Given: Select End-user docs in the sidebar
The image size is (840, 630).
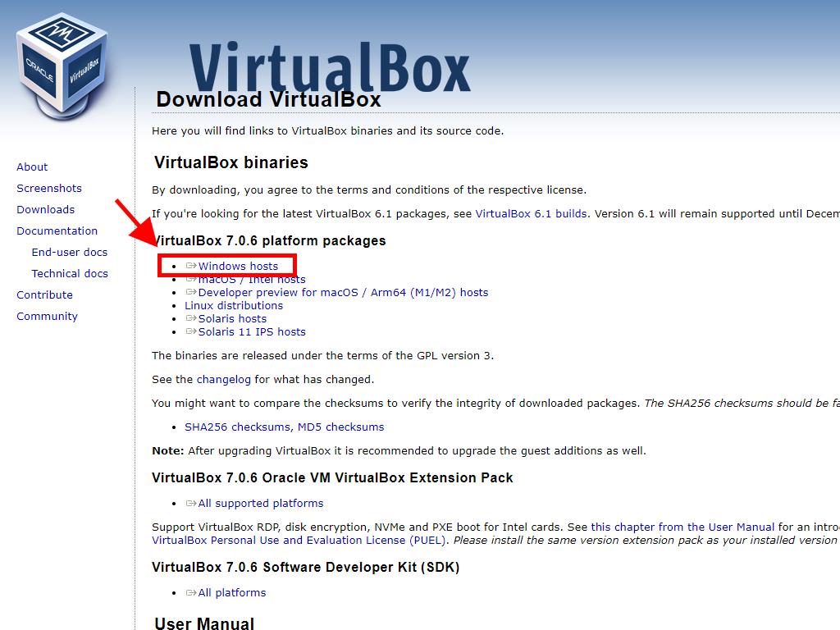Looking at the screenshot, I should 70,253.
